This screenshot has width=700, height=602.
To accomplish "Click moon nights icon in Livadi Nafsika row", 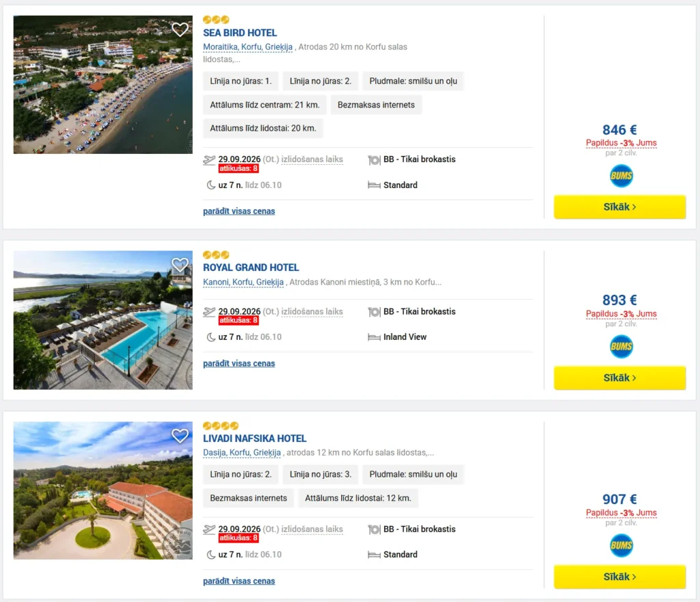I will point(211,555).
